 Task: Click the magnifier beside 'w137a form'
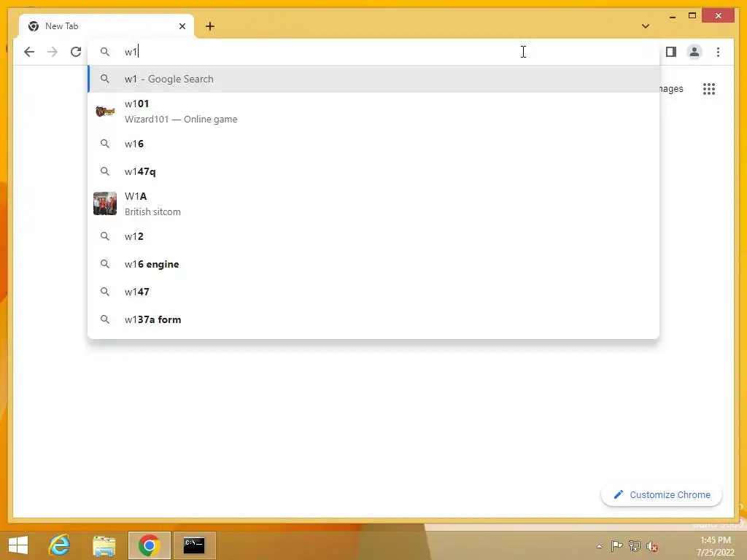(105, 319)
